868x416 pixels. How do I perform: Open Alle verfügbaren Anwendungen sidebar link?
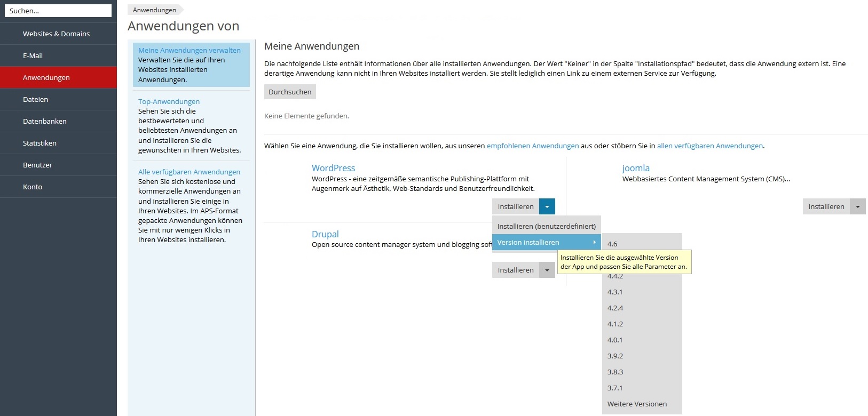(189, 172)
